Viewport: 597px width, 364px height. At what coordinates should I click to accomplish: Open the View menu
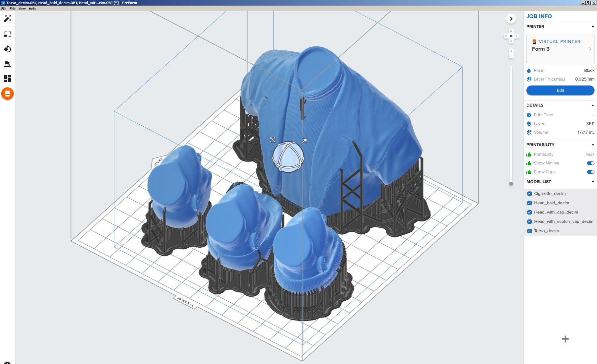pyautogui.click(x=22, y=9)
